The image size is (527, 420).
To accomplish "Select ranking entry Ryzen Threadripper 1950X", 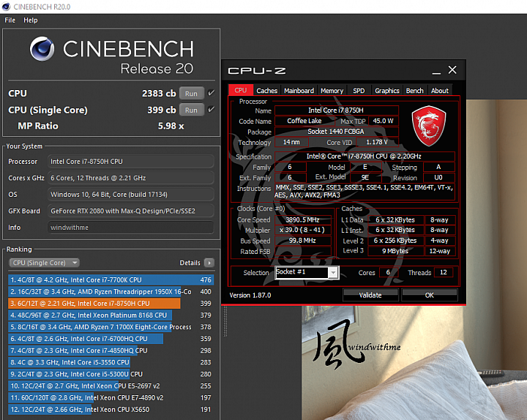I will coord(111,291).
